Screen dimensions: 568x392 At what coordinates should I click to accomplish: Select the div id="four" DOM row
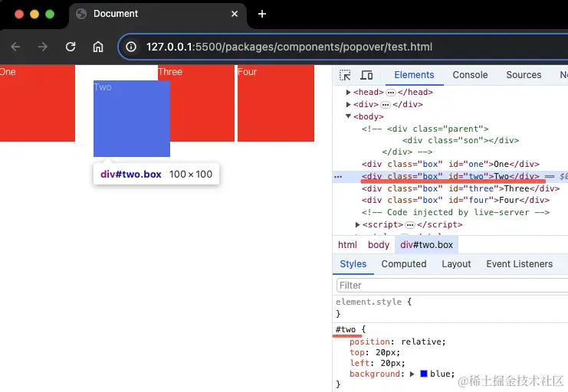455,201
